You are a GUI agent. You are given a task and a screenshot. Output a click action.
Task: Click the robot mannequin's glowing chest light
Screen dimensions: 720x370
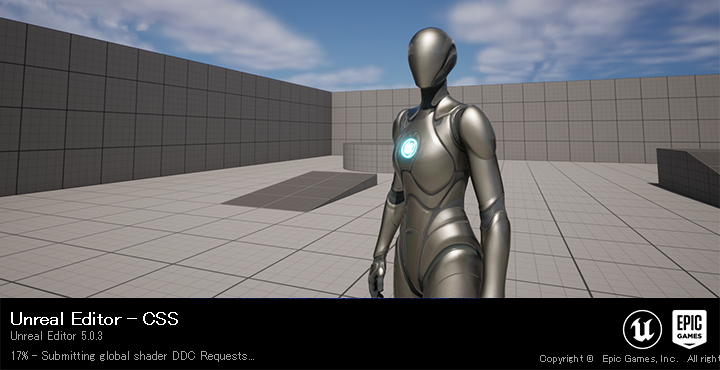408,148
